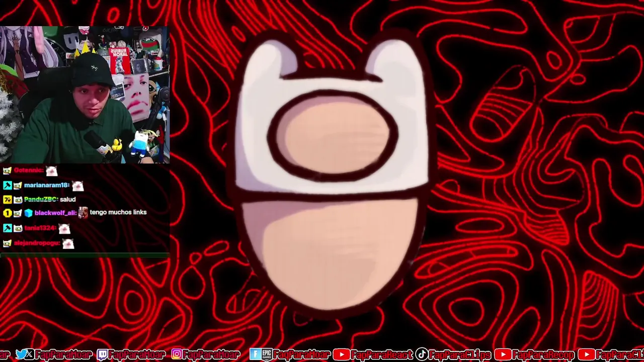The height and width of the screenshot is (362, 644).
Task: Click the blue cube badge beside blackwolf_ali
Action: 28,213
